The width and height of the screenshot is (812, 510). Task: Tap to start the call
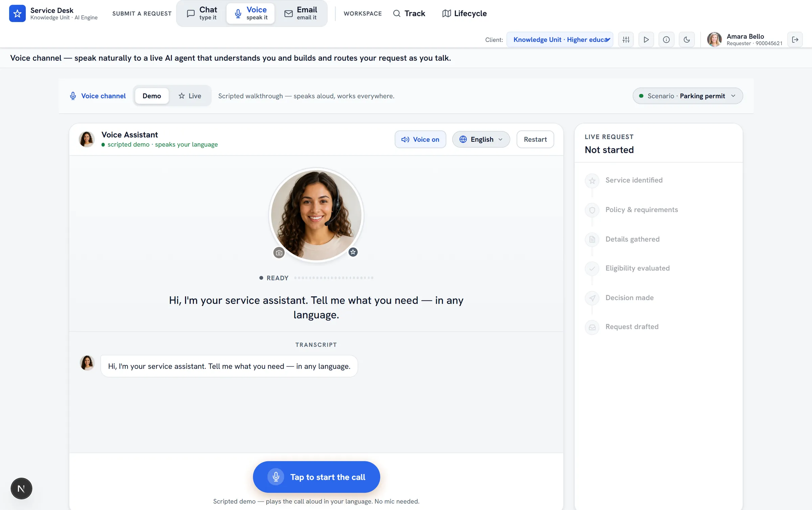click(316, 477)
